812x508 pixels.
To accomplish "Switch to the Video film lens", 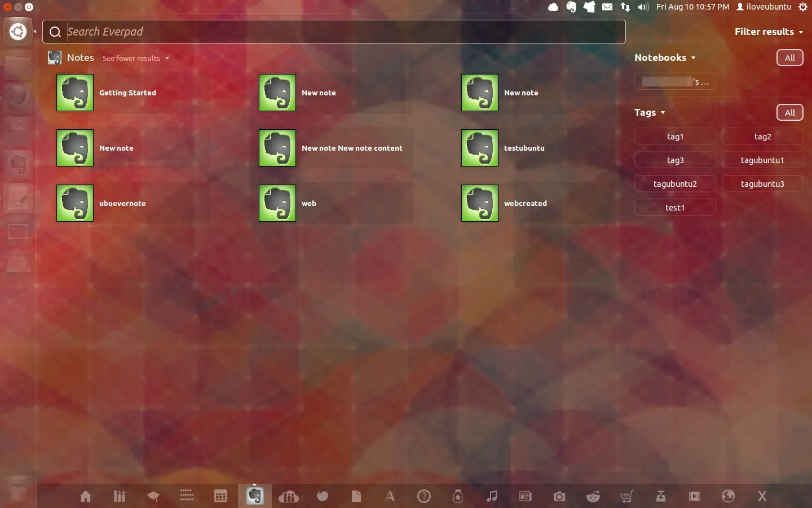I will click(x=695, y=496).
